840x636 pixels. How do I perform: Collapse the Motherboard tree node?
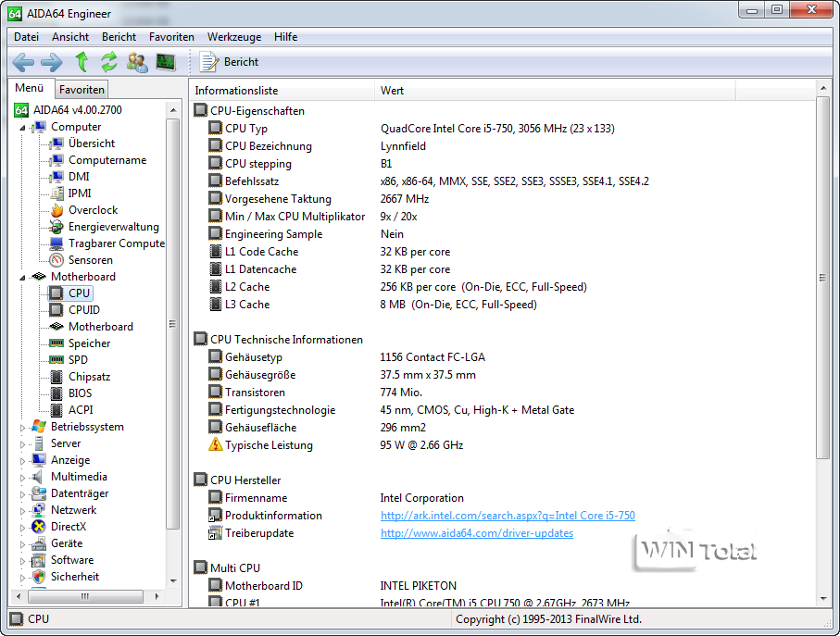pos(23,277)
